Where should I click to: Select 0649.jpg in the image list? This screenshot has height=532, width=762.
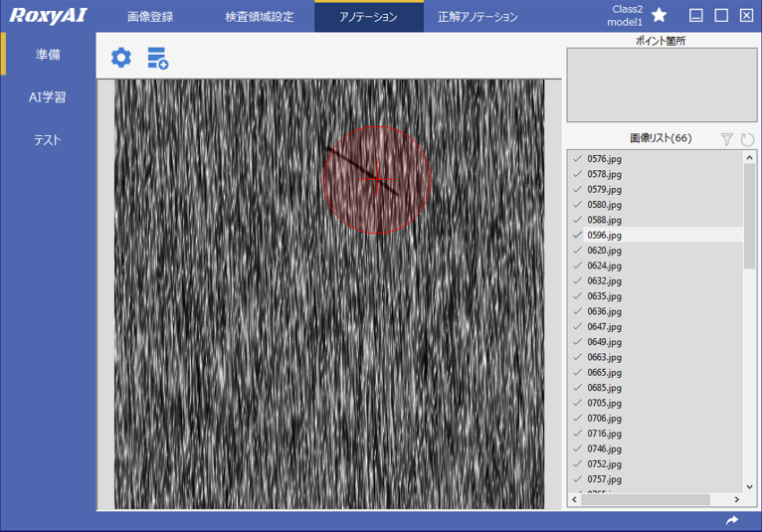point(604,342)
